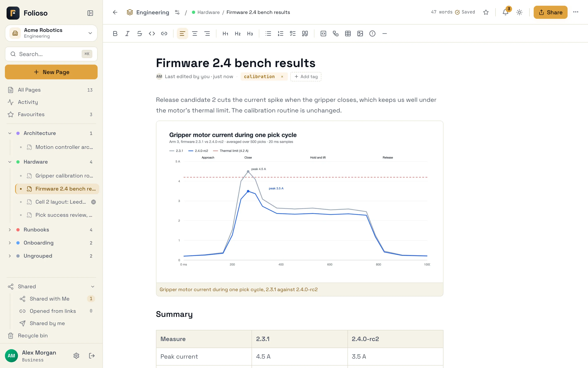Open the Recycle bin
The height and width of the screenshot is (368, 588).
51,336
